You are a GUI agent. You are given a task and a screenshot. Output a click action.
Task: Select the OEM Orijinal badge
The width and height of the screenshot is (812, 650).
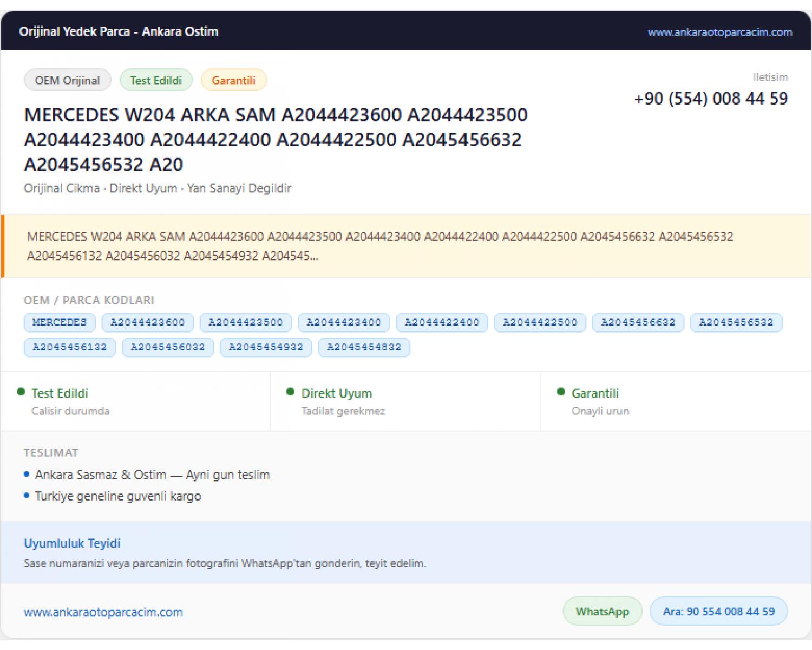(68, 80)
